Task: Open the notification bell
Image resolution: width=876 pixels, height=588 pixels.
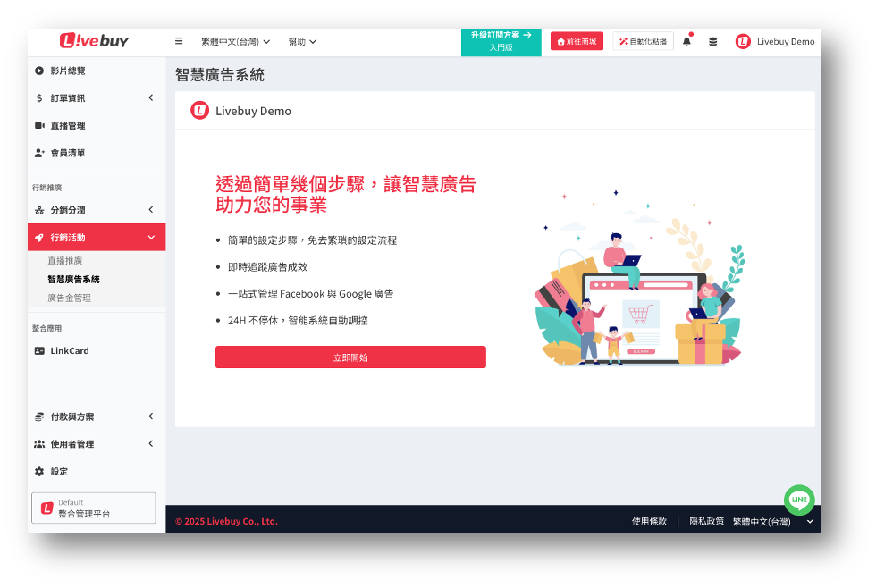Action: click(x=686, y=41)
